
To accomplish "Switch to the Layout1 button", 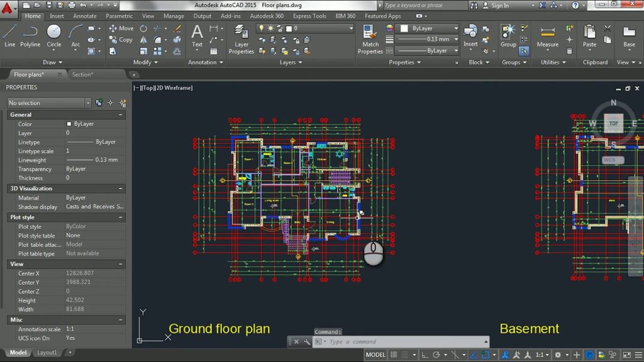I will click(47, 352).
